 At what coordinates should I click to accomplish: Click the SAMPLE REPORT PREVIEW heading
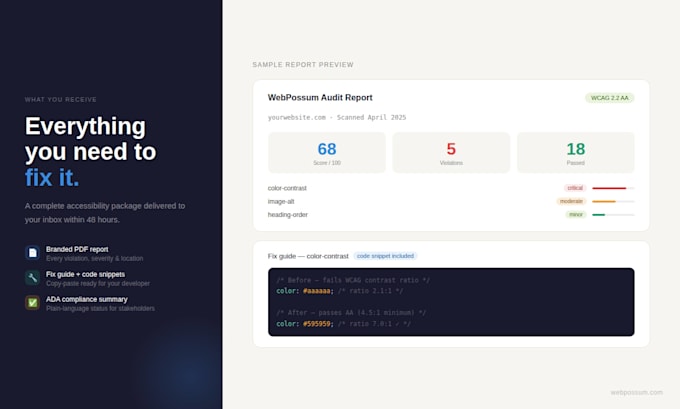(303, 65)
